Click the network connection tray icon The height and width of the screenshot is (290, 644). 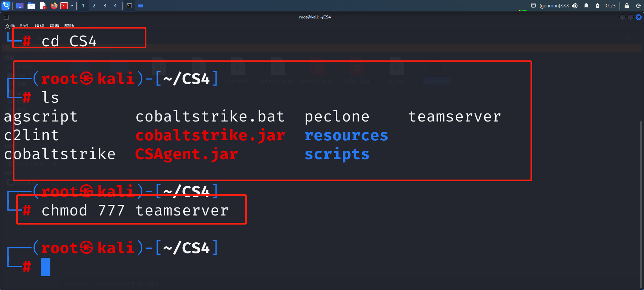(x=533, y=6)
